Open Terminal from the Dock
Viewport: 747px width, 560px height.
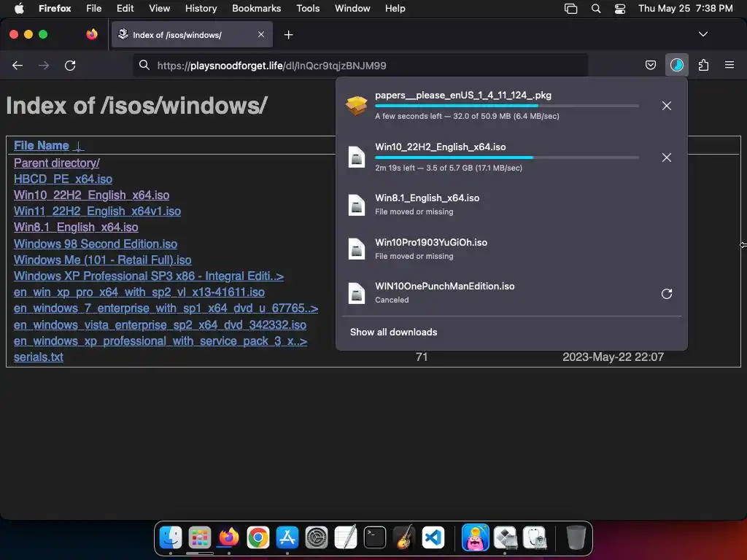click(375, 537)
